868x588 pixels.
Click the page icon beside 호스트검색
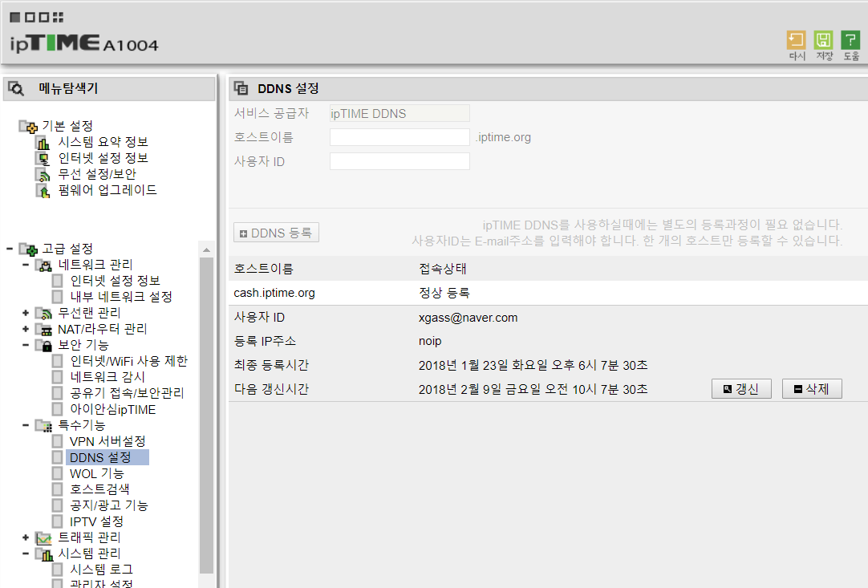(57, 489)
